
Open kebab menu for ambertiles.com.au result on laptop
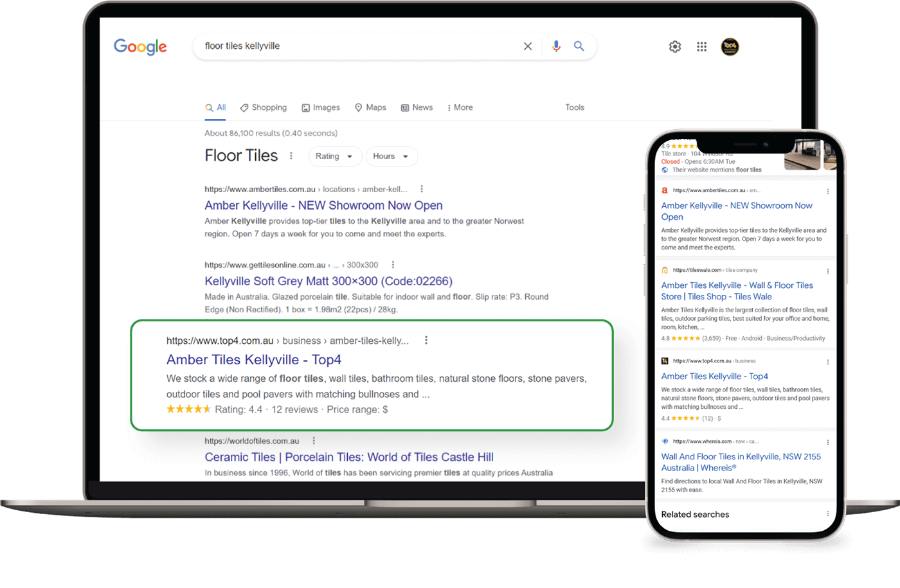pyautogui.click(x=422, y=189)
